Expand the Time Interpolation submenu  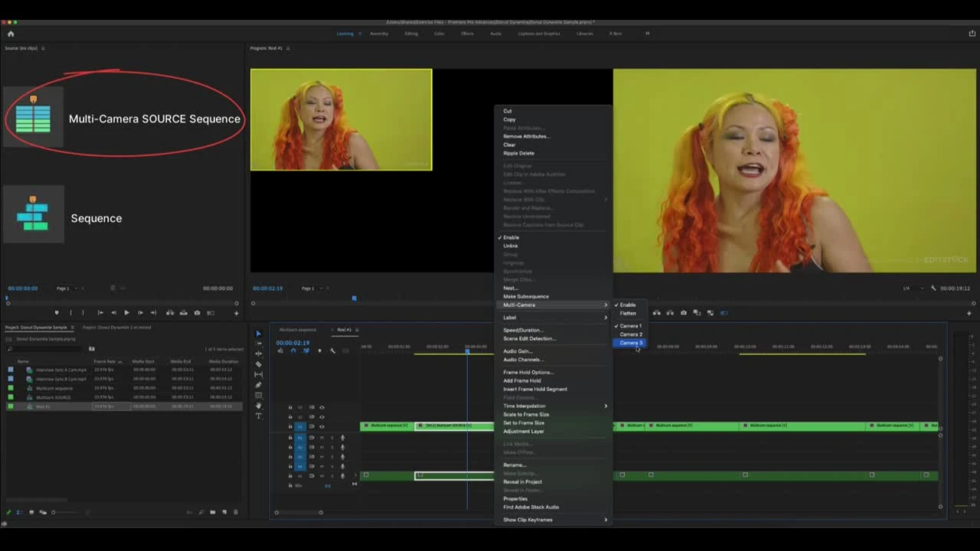(x=554, y=406)
